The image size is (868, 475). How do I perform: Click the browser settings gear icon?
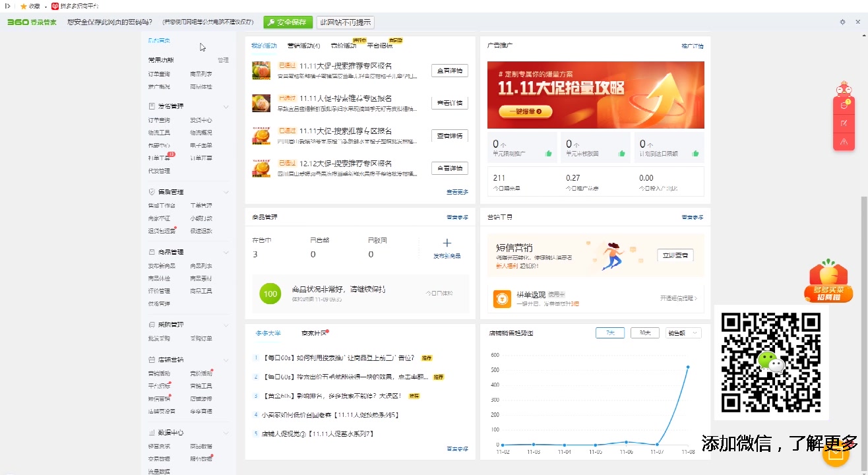pyautogui.click(x=842, y=22)
